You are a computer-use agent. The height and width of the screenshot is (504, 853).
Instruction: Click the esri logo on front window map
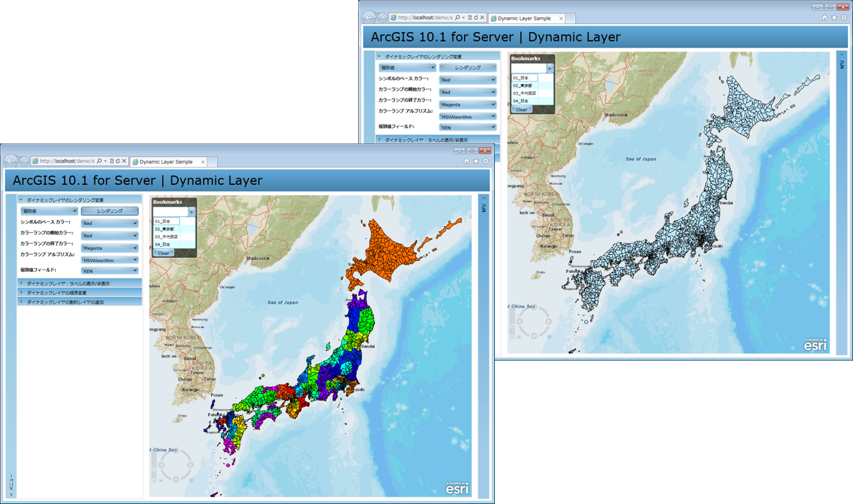point(457,488)
